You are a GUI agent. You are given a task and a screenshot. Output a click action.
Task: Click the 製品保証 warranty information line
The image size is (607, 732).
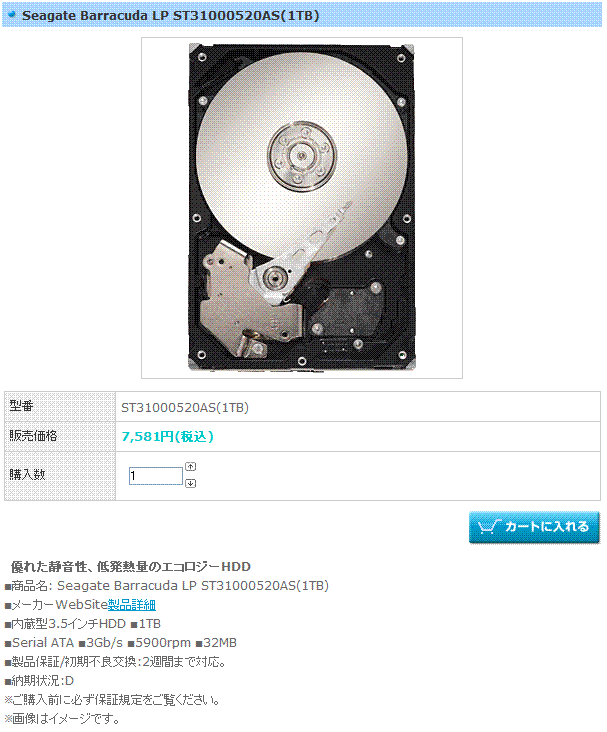[115, 662]
